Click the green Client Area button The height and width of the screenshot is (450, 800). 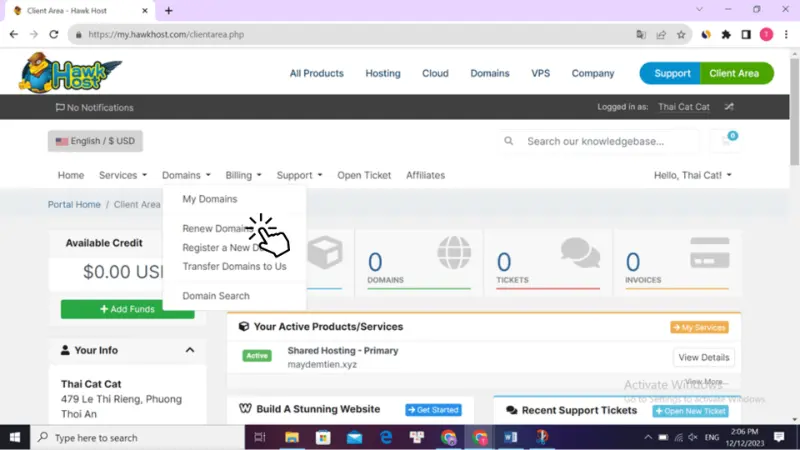737,73
